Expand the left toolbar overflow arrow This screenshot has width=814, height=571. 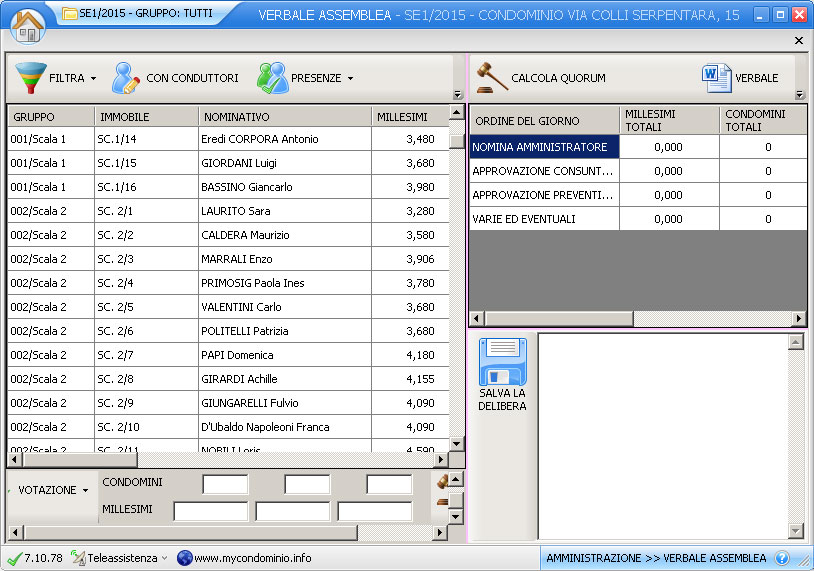457,95
